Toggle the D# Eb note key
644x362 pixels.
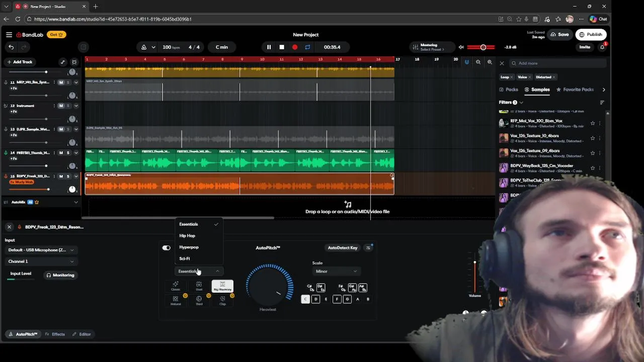[x=320, y=288]
